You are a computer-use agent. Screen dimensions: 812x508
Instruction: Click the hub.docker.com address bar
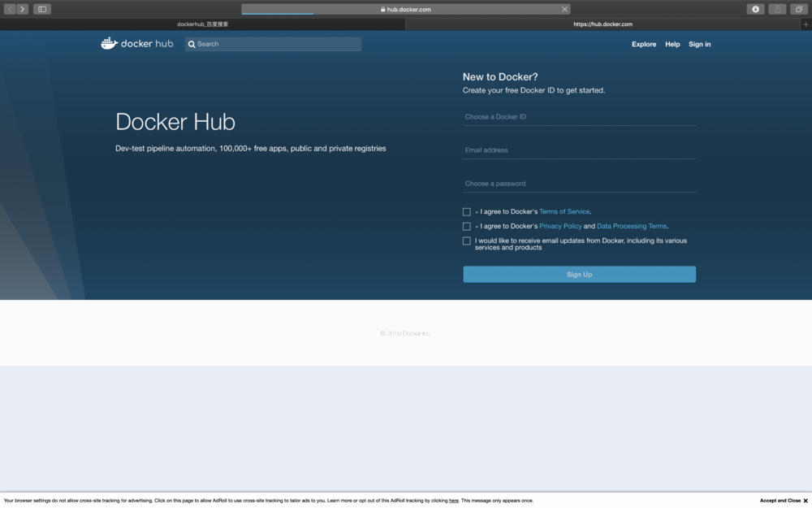405,9
